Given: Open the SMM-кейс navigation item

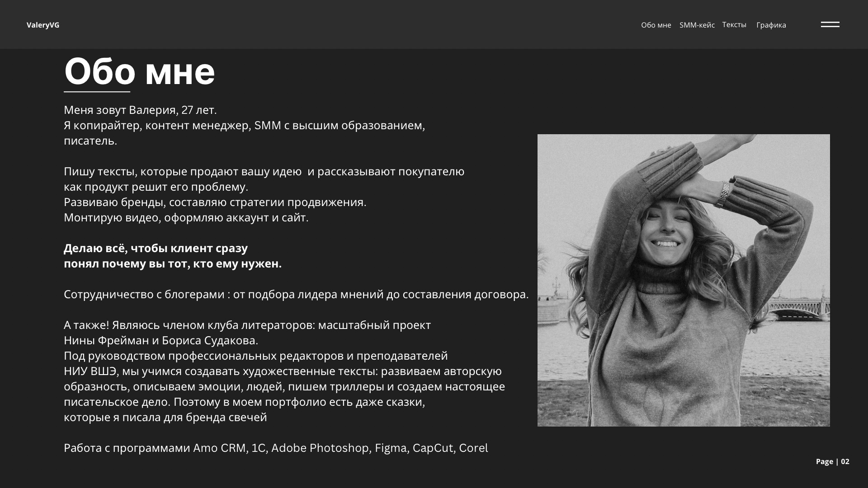Looking at the screenshot, I should (697, 25).
